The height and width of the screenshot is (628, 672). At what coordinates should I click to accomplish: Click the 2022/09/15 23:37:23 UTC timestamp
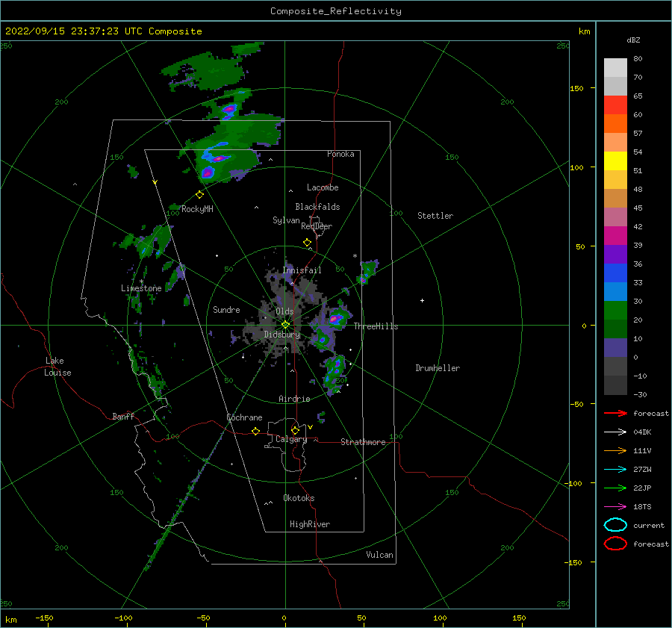click(x=74, y=31)
